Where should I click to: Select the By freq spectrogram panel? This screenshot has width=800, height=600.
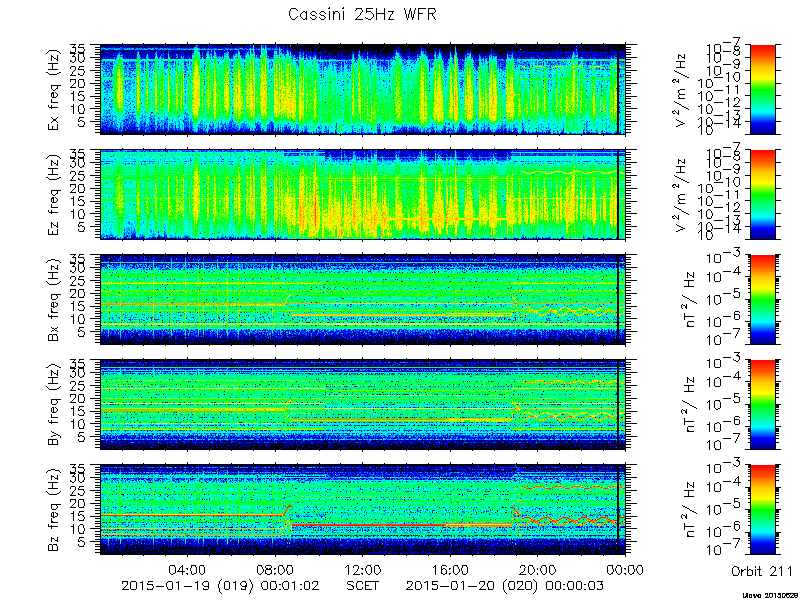[363, 405]
